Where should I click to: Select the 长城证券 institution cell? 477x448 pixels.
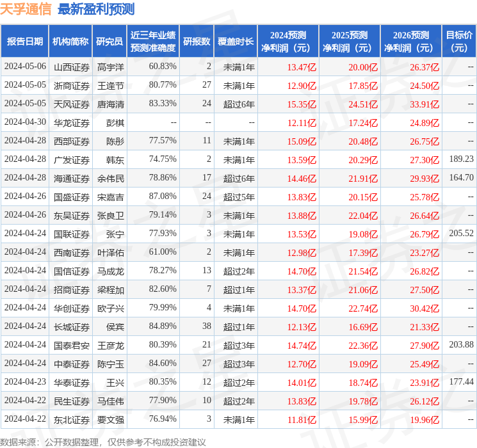pyautogui.click(x=72, y=327)
